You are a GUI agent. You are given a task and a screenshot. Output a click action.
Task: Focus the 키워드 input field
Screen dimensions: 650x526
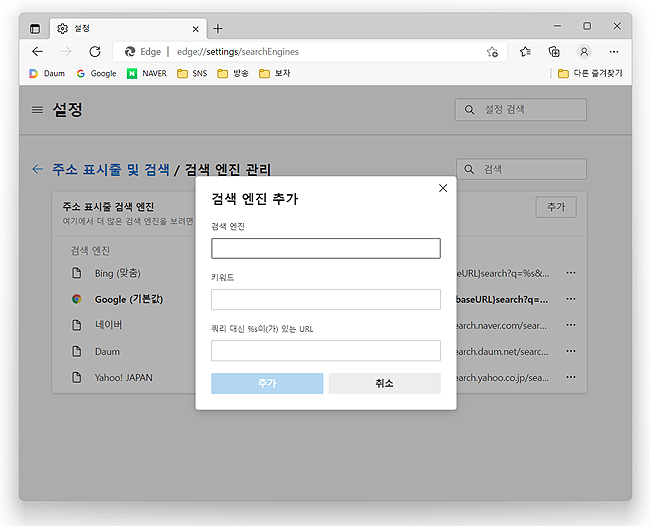click(x=326, y=300)
